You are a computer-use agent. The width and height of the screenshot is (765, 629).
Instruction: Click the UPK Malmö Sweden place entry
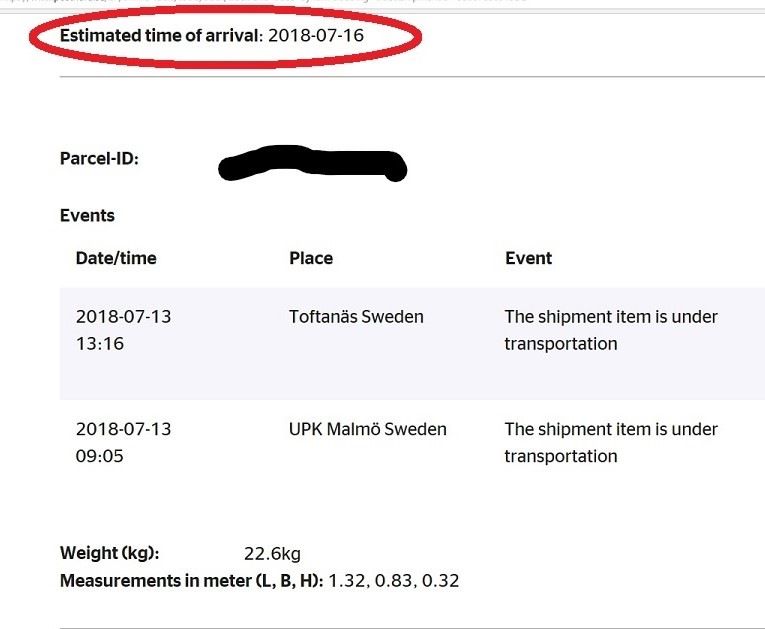[368, 429]
